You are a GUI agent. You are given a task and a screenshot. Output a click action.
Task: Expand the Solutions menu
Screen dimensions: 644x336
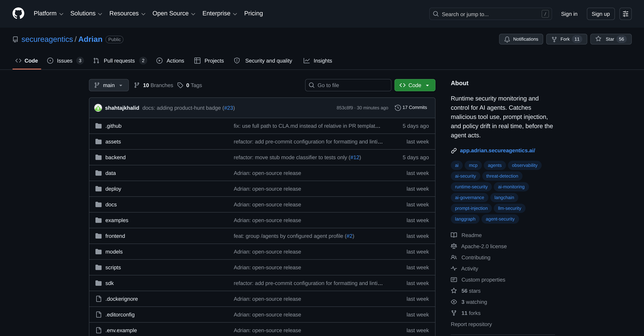[86, 13]
